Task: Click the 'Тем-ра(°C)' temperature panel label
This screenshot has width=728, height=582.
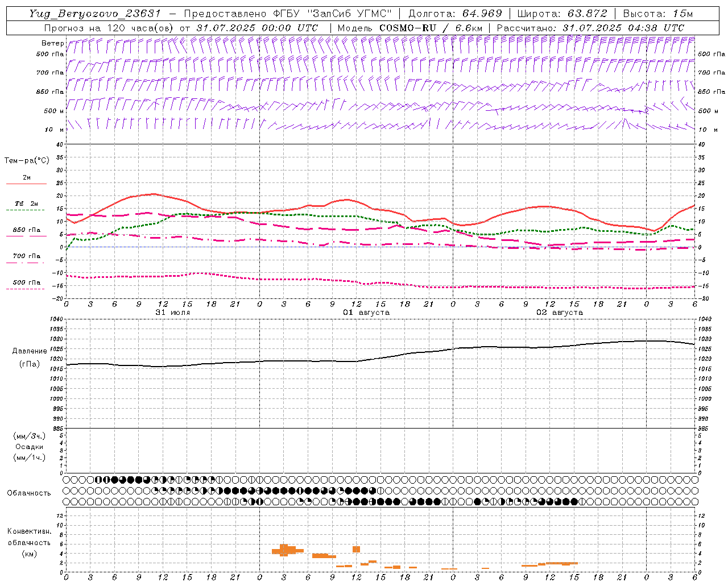Action: click(x=27, y=161)
